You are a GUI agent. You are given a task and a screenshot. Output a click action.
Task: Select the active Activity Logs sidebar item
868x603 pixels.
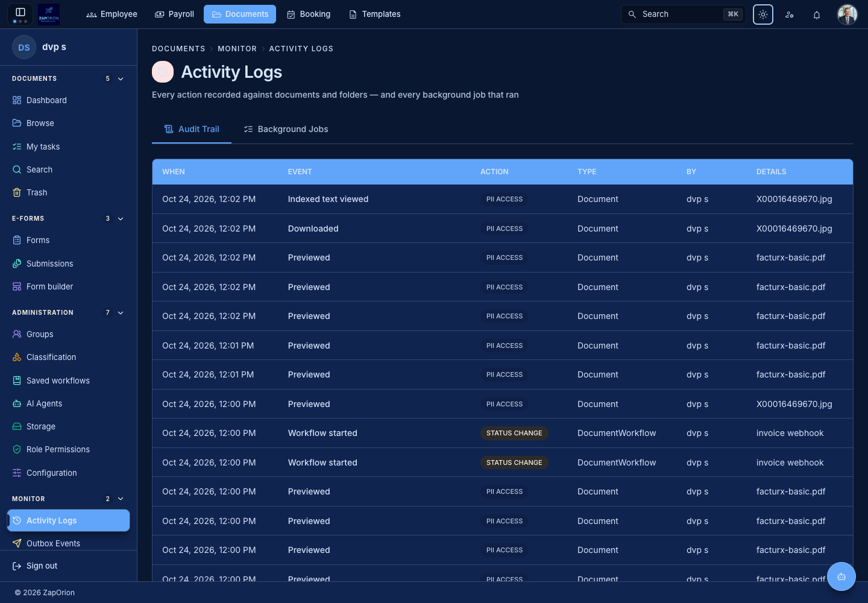pos(68,520)
